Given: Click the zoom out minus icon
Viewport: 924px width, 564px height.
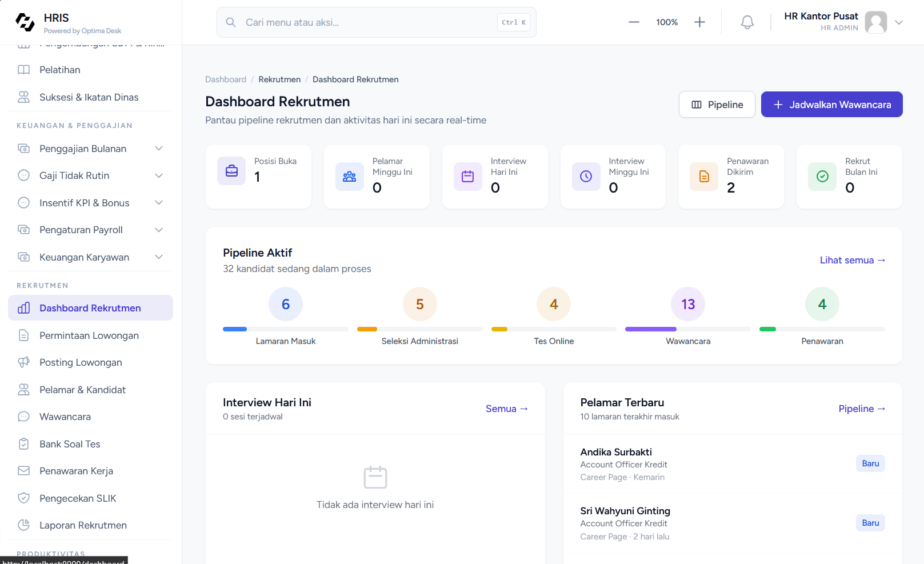Looking at the screenshot, I should [634, 22].
